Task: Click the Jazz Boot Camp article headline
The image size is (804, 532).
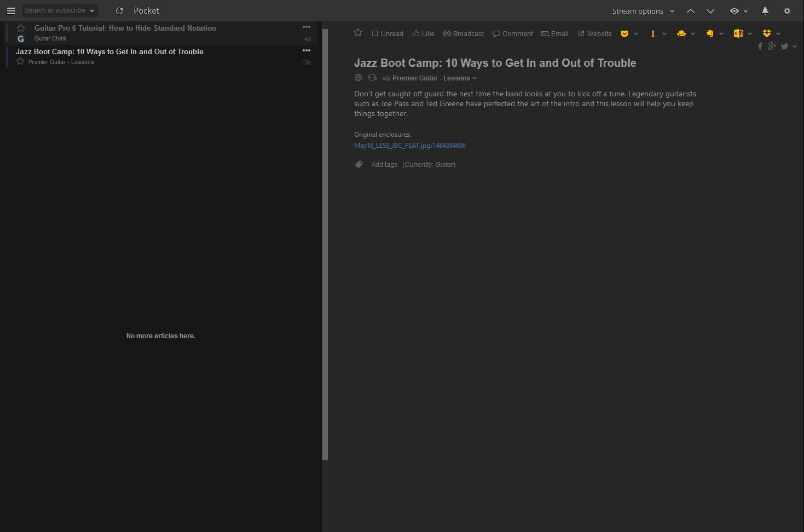Action: (495, 63)
